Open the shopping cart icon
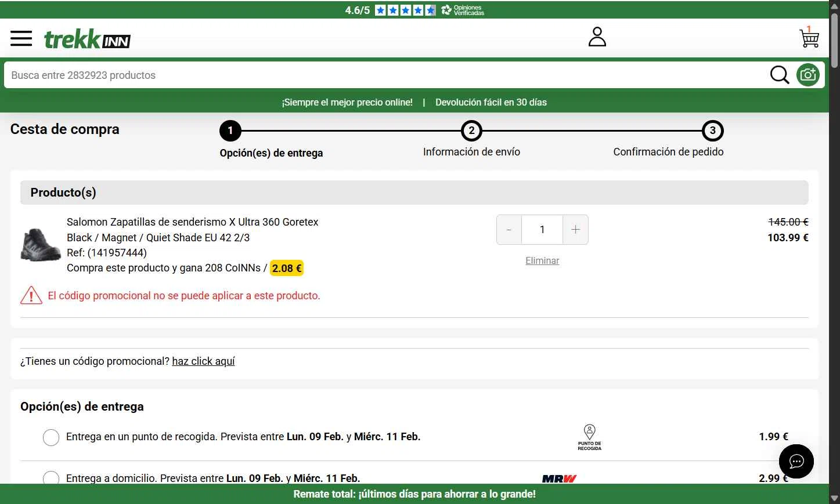 tap(809, 37)
